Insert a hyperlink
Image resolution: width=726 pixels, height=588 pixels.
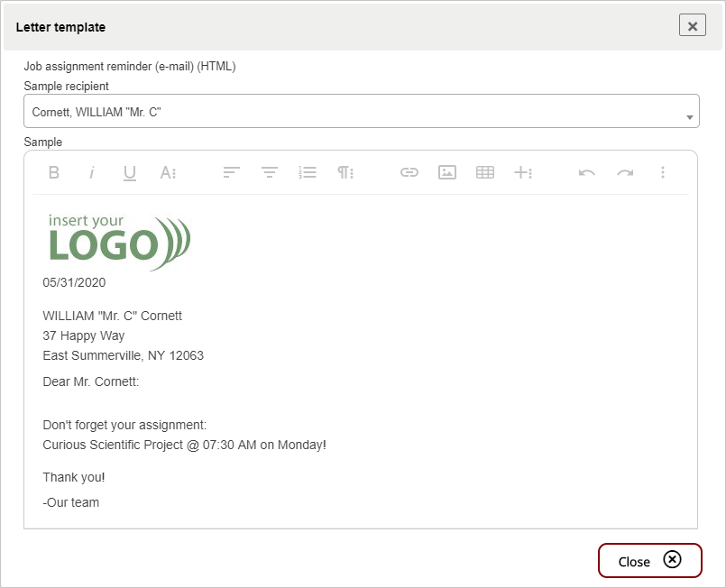(x=409, y=172)
